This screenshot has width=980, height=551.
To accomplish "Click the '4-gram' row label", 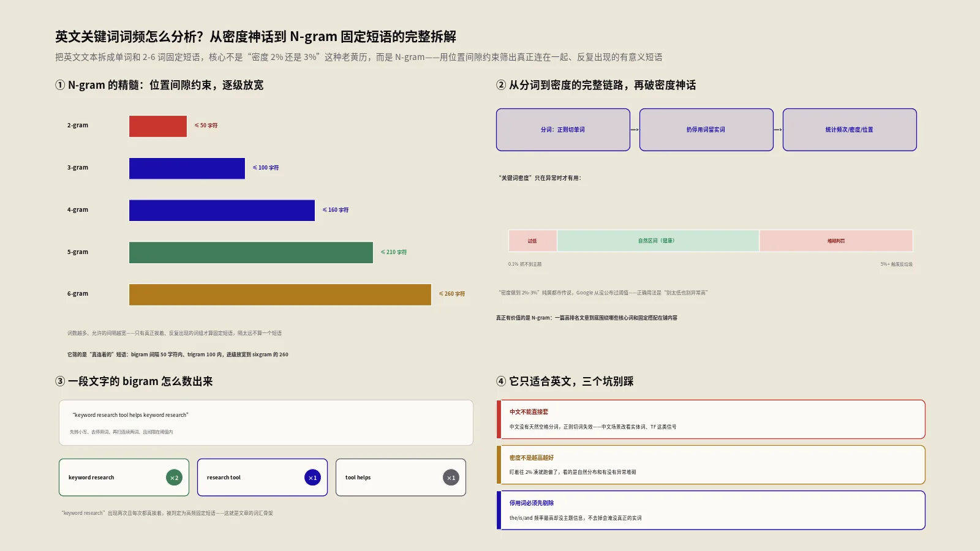I will coord(78,210).
